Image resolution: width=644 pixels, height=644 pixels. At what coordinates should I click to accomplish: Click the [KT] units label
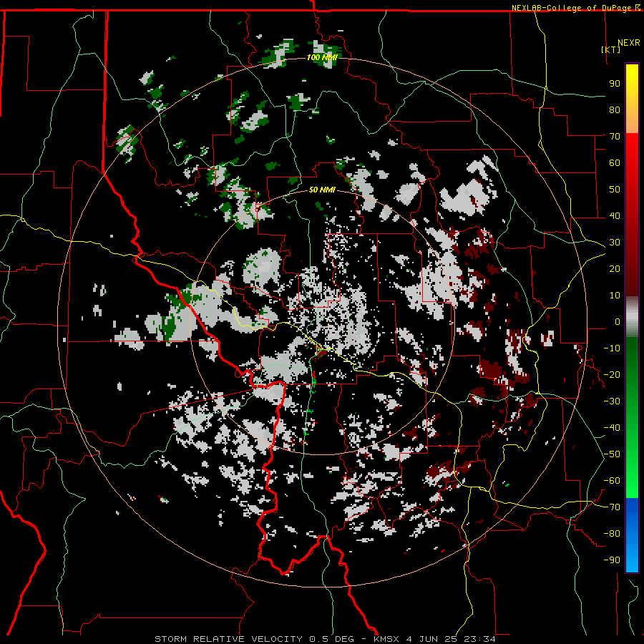[x=610, y=49]
